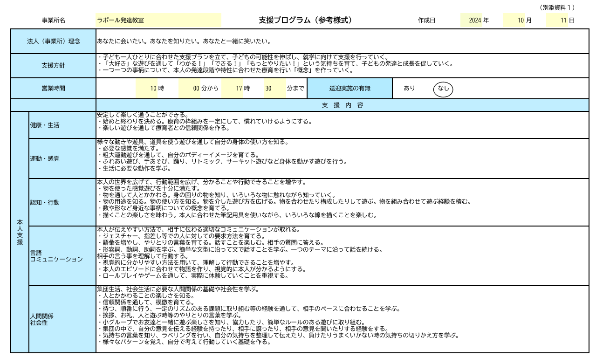The width and height of the screenshot is (603, 364).
Task: Click the line starting 様々なパターンを覚え
Action: coord(185,341)
